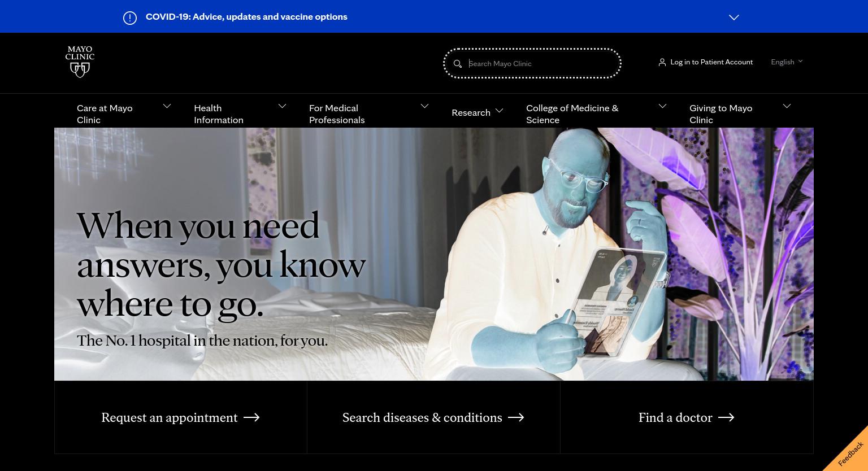Open Health Information menu
Screen dimensions: 868x471
(x=219, y=114)
